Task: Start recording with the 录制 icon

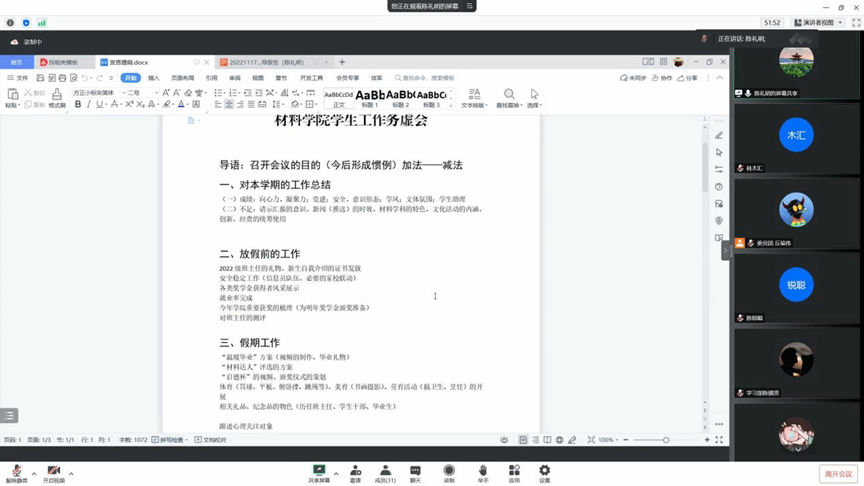Action: click(x=449, y=470)
